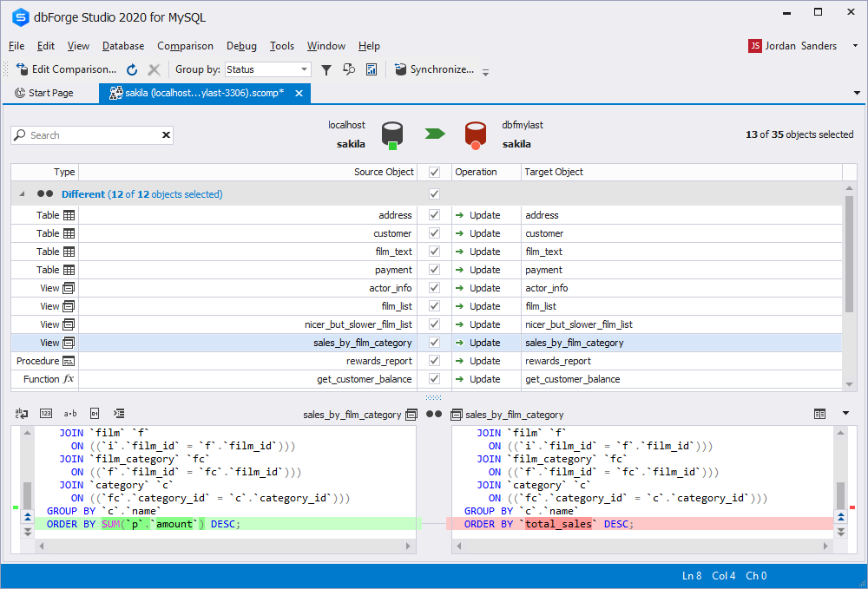
Task: Uncheck the film_text table checkbox
Action: click(435, 252)
